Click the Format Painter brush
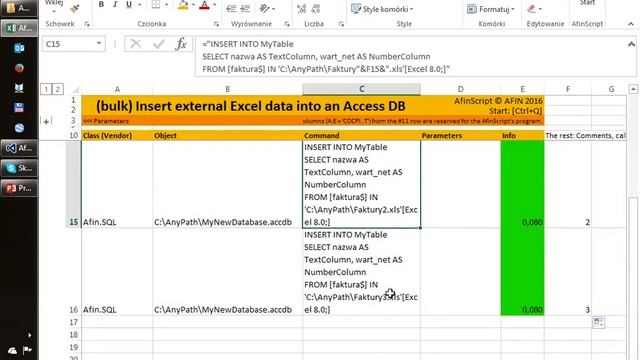 pos(75,8)
